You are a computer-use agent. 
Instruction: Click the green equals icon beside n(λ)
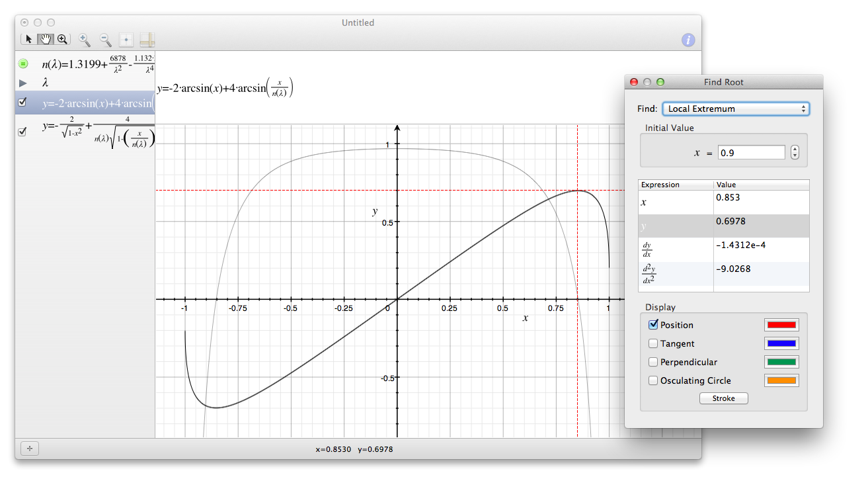pos(23,64)
